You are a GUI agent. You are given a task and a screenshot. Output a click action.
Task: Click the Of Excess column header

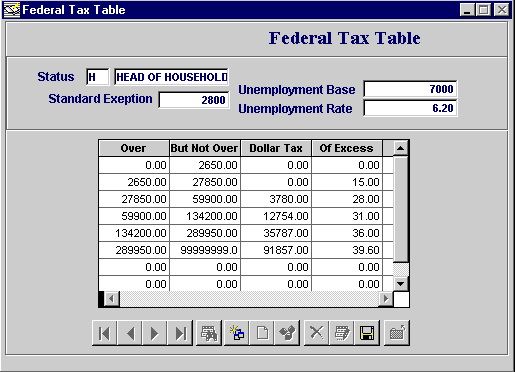pyautogui.click(x=347, y=148)
